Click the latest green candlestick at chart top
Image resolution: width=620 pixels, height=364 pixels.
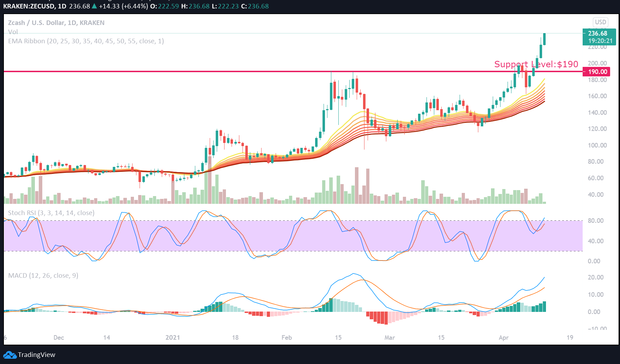coord(545,39)
